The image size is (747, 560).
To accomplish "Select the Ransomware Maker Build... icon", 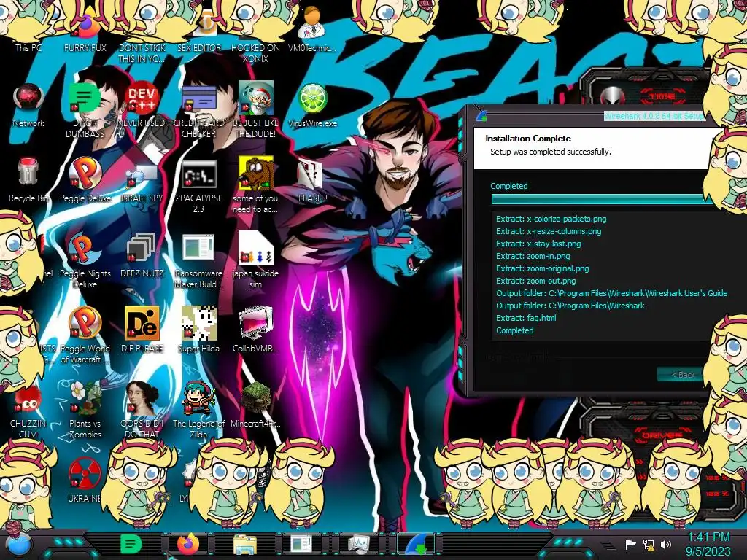I will 198,261.
